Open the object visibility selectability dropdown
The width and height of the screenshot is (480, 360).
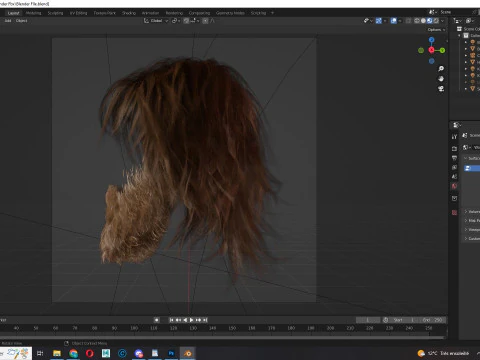click(368, 21)
